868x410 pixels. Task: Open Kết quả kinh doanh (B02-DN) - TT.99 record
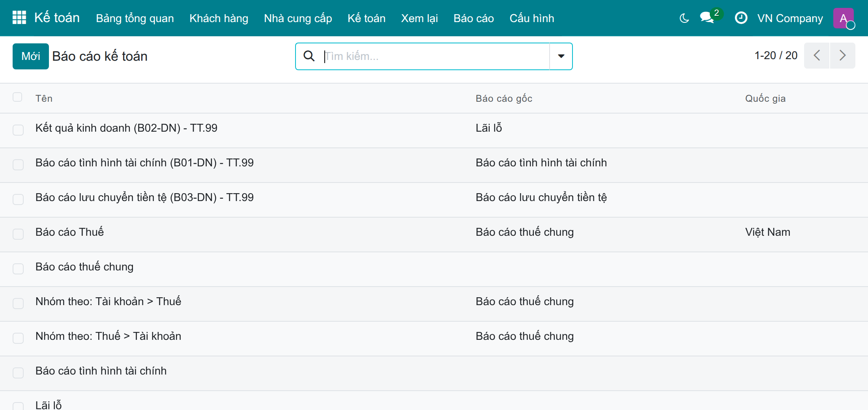126,128
